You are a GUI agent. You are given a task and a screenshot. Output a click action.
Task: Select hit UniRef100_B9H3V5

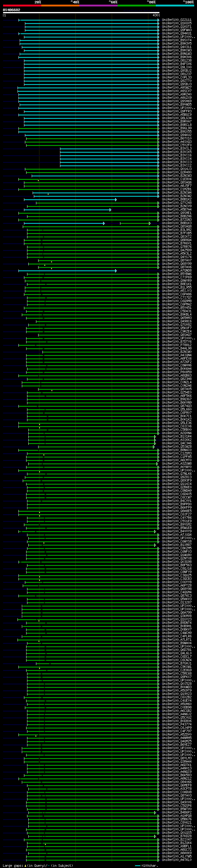pyautogui.click(x=177, y=43)
